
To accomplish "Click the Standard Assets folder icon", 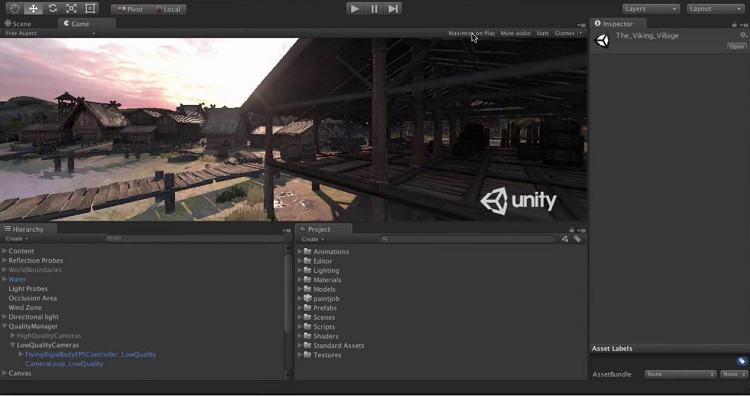I will (x=308, y=345).
